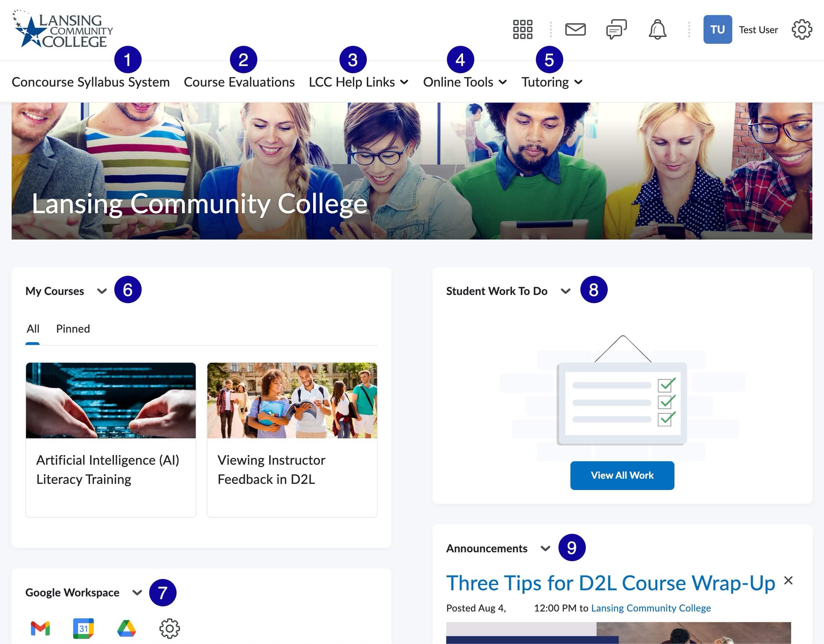
Task: Open the message alerts envelope icon
Action: click(x=575, y=29)
